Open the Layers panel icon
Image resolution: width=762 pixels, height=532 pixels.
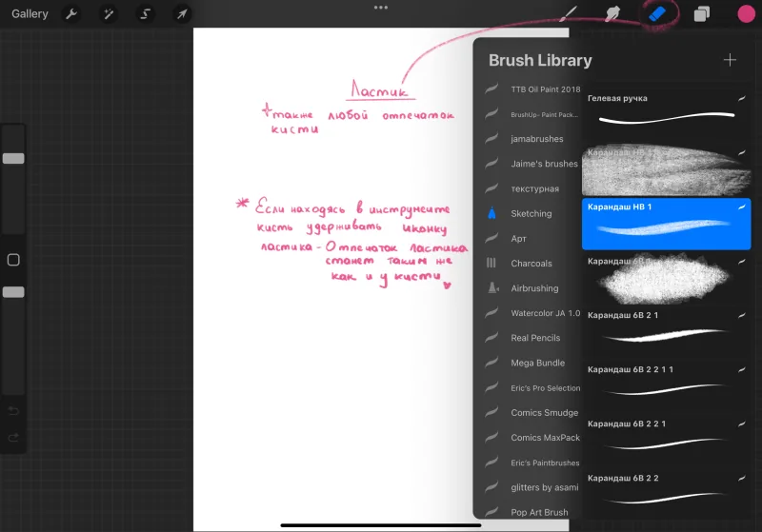701,14
